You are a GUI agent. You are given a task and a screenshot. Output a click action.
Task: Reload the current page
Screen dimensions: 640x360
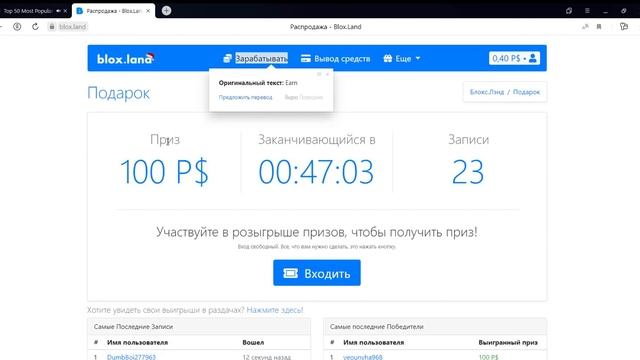(x=35, y=27)
